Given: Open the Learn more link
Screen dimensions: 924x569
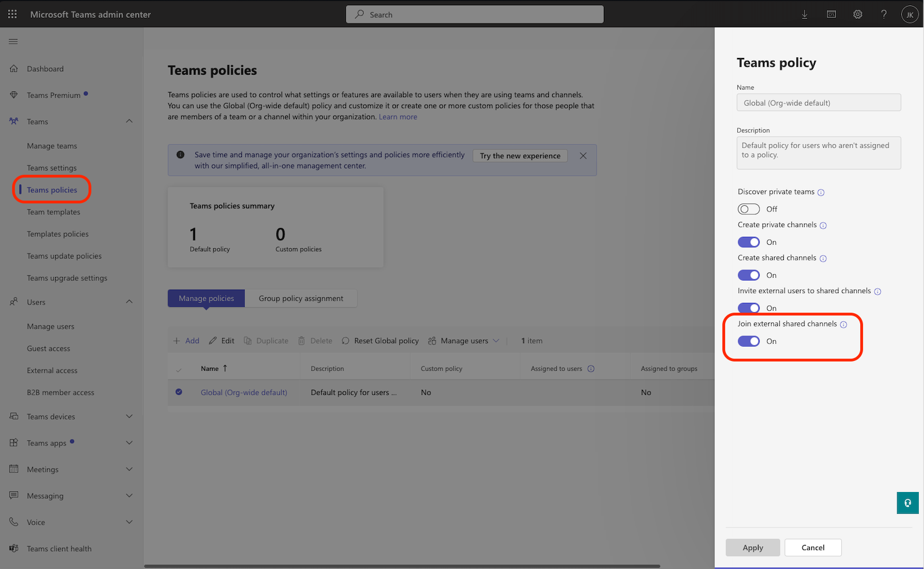Looking at the screenshot, I should [x=398, y=117].
